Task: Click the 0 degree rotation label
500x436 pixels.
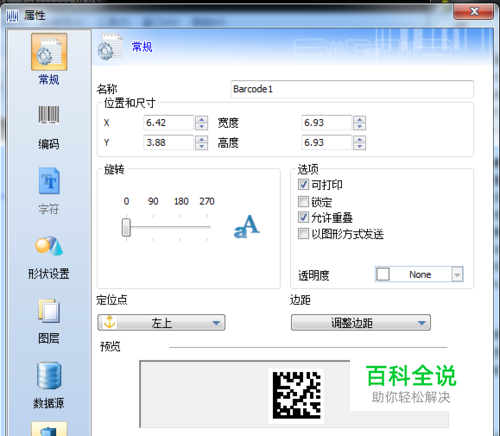Action: click(126, 201)
